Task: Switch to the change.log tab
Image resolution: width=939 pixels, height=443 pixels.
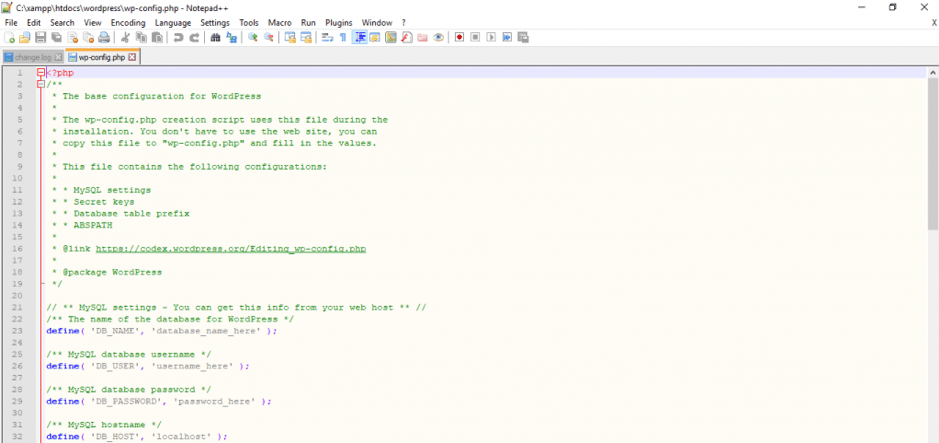Action: 34,57
